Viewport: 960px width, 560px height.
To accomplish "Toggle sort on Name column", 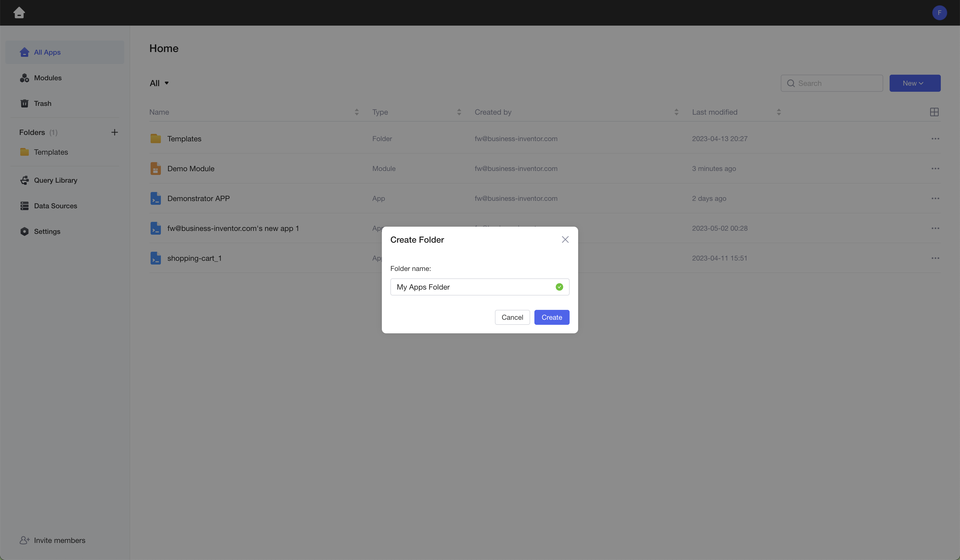I will [x=357, y=112].
